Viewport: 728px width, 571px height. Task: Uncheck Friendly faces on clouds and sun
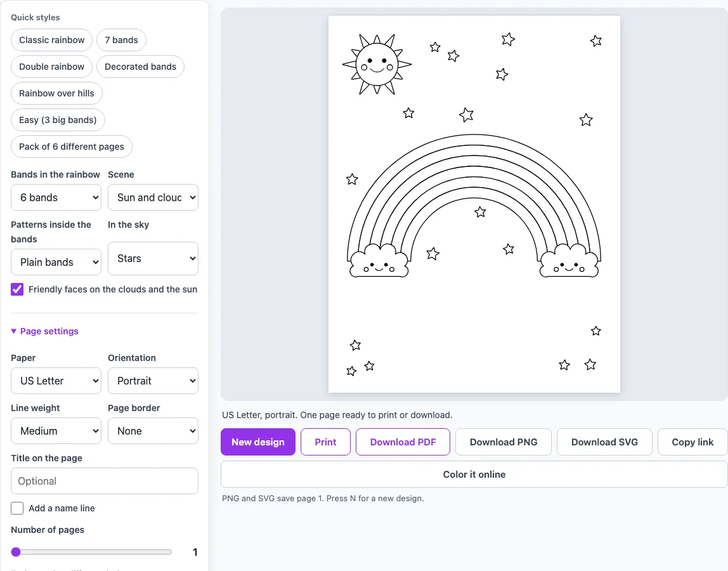point(17,289)
